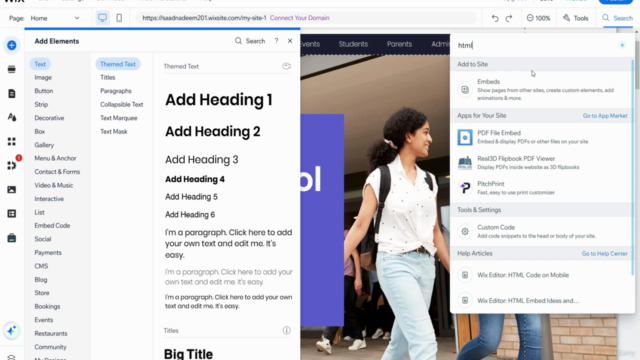Select the Titles subcategory
Viewport: 640px width, 360px height.
(108, 77)
